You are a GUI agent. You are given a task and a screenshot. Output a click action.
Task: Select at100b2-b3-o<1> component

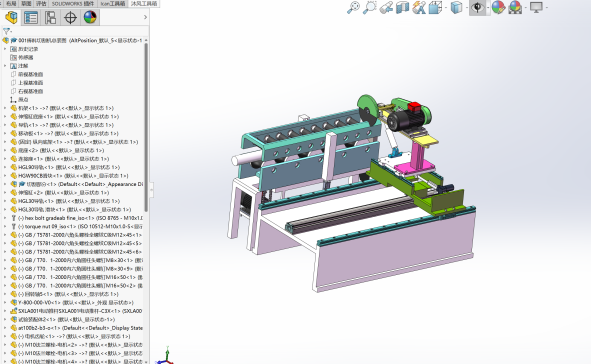pos(81,328)
